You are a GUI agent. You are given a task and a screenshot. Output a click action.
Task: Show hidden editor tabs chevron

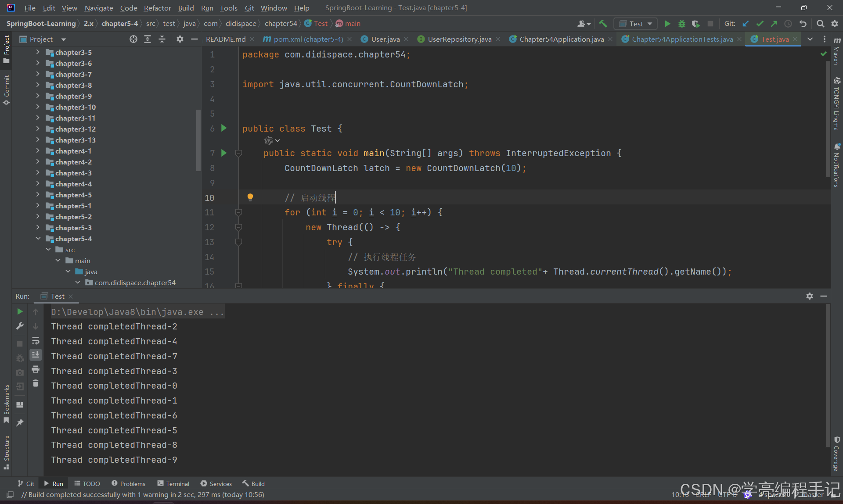[810, 39]
